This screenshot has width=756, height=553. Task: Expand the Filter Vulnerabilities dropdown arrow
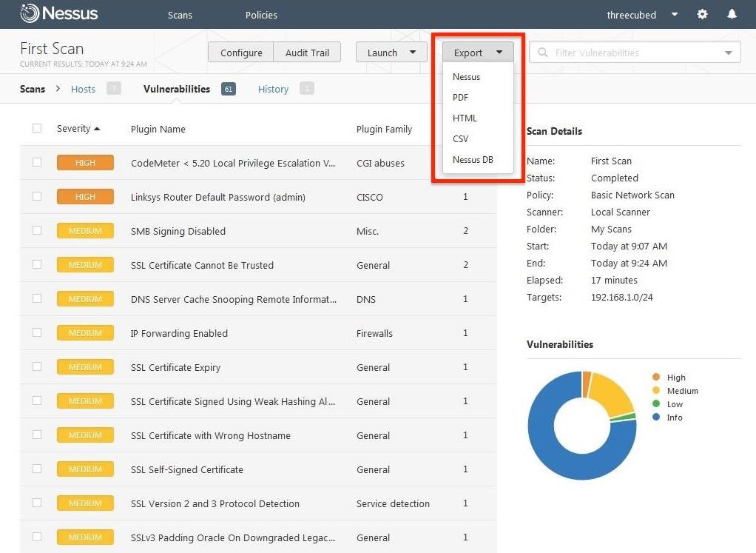click(729, 53)
